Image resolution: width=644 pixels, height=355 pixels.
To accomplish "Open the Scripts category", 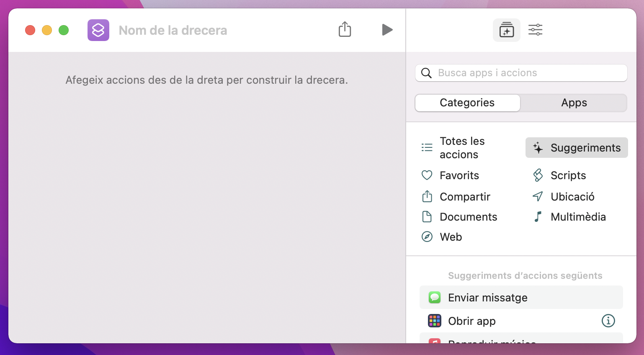I will point(568,175).
